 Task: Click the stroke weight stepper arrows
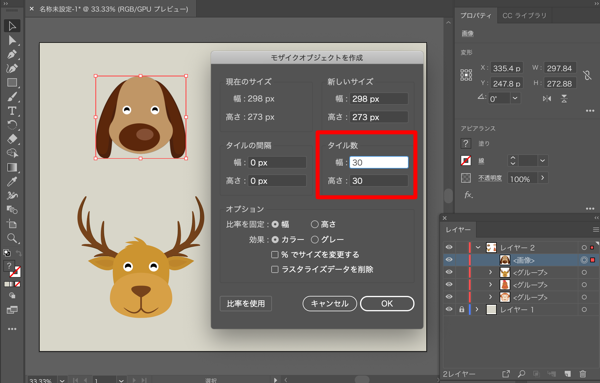coord(513,161)
